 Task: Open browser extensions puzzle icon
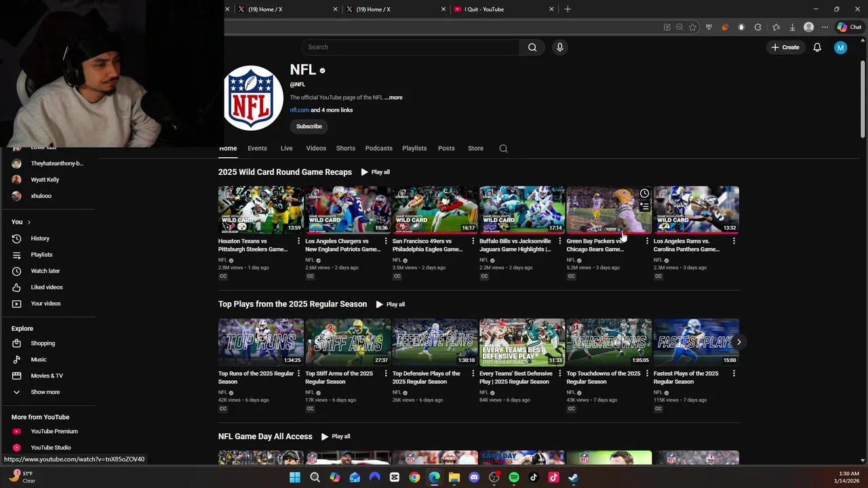pos(757,27)
